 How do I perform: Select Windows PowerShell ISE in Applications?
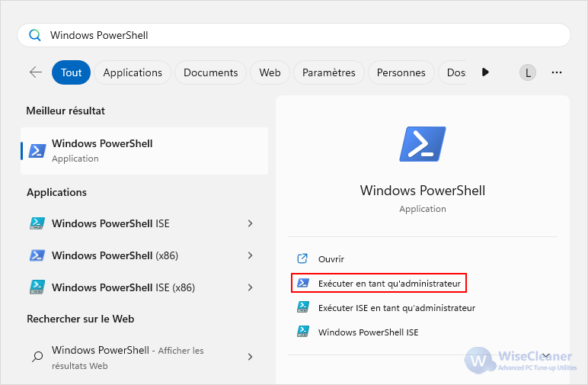click(x=145, y=223)
